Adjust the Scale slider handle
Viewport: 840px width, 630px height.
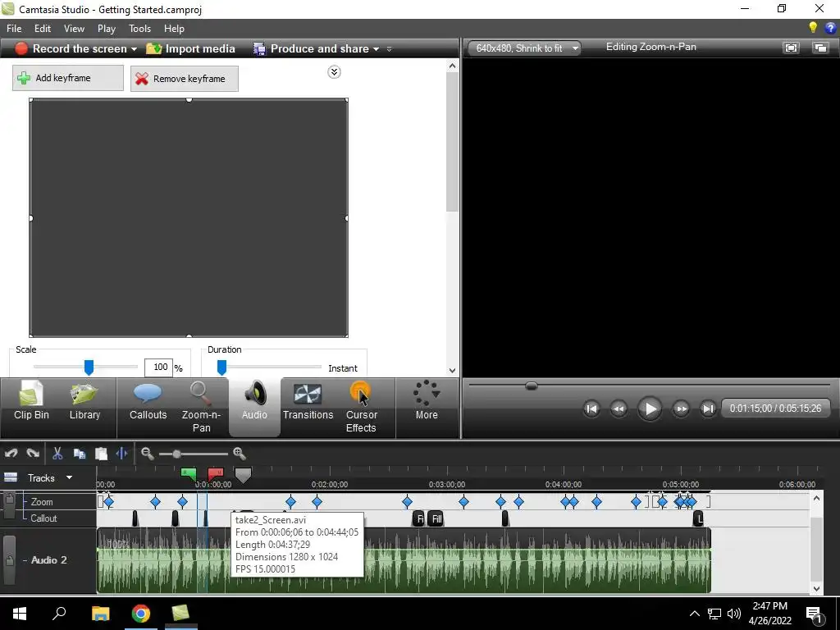pos(89,367)
